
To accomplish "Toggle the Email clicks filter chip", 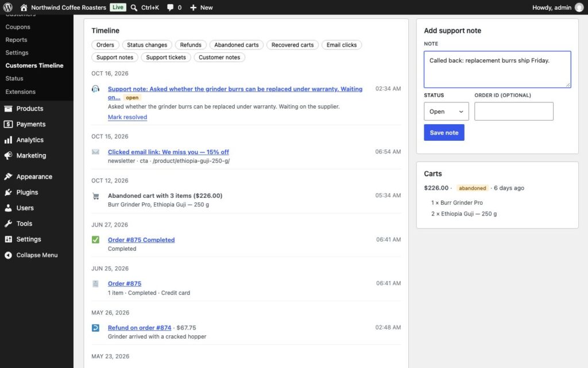I will click(342, 45).
